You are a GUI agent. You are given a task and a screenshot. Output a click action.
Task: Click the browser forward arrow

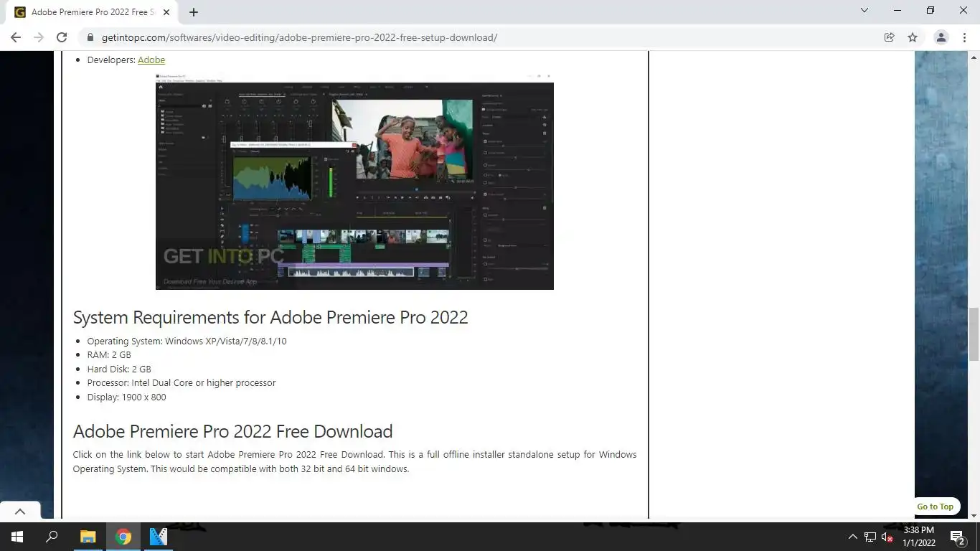click(x=39, y=37)
